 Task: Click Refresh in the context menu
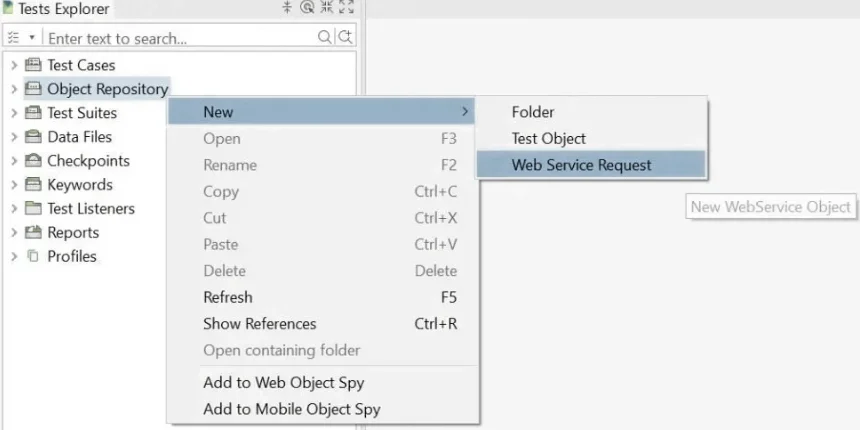[x=227, y=297]
